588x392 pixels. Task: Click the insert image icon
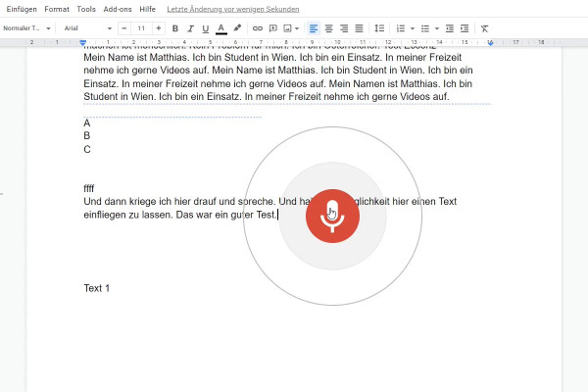pos(287,28)
